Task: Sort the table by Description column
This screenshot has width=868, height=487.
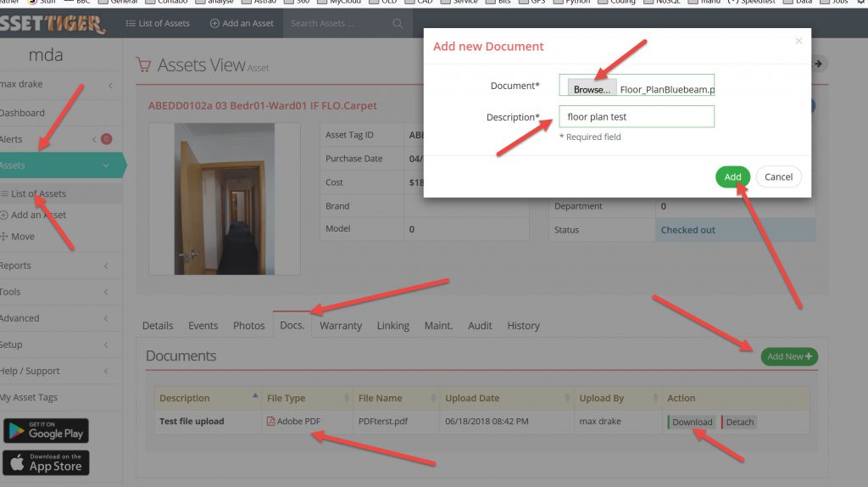Action: 185,398
